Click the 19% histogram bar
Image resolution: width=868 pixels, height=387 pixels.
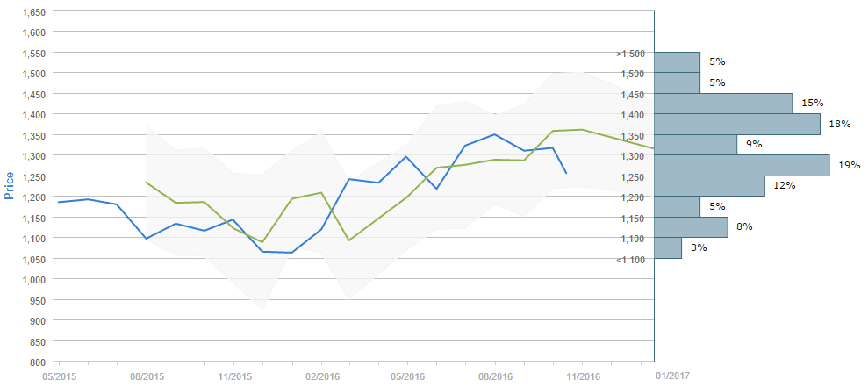click(742, 165)
